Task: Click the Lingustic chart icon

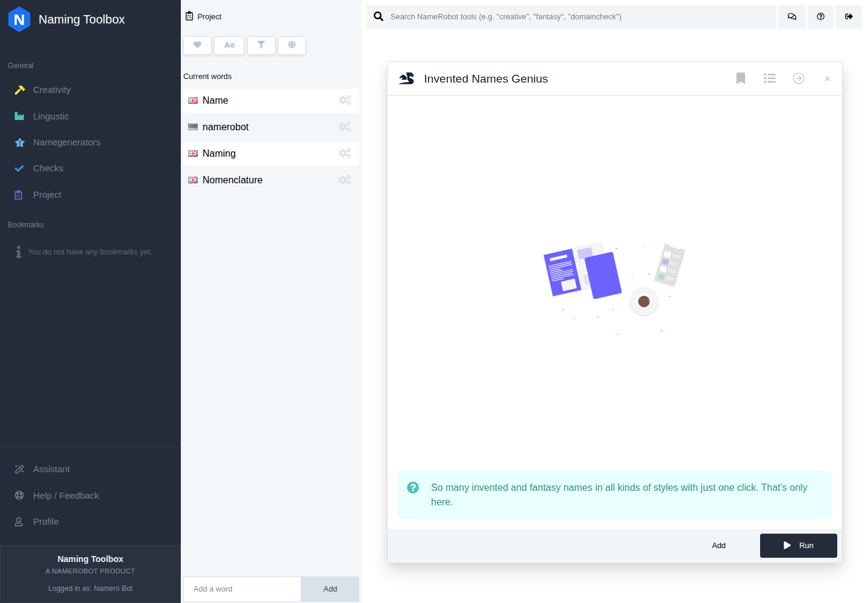Action: point(19,116)
